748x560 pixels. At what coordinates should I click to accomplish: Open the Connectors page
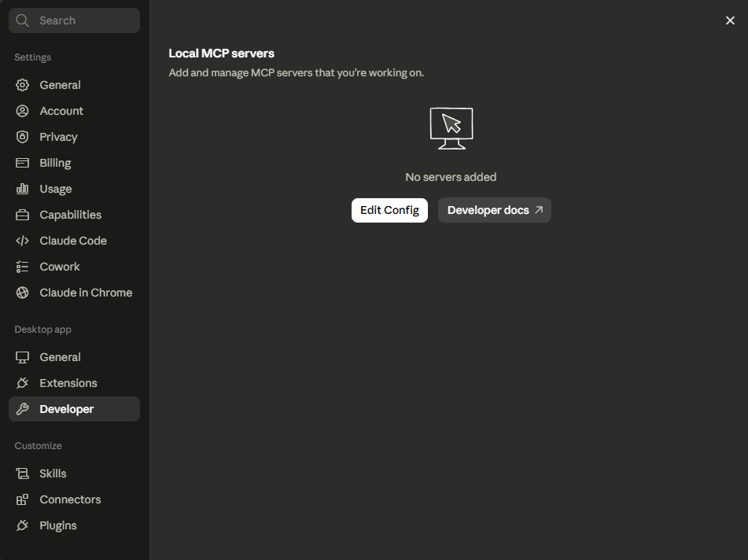click(74, 499)
